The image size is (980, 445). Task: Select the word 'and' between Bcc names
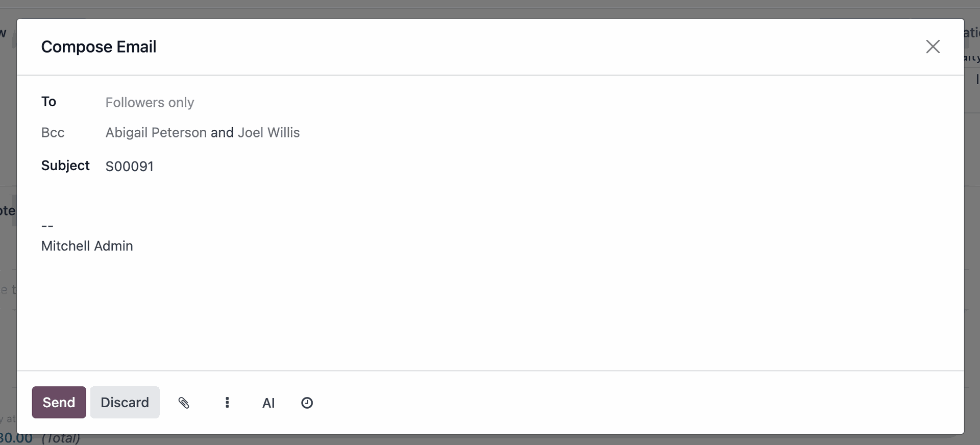(222, 132)
